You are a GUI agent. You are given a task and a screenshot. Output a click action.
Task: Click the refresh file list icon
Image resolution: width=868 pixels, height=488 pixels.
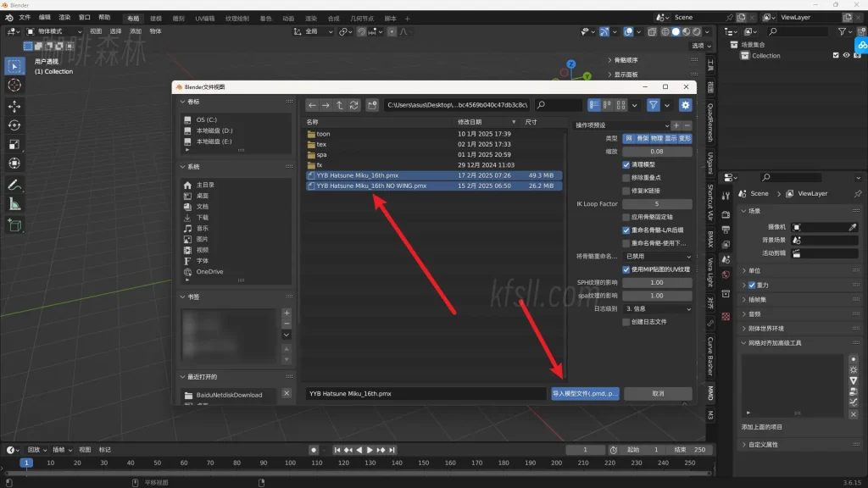pyautogui.click(x=353, y=105)
